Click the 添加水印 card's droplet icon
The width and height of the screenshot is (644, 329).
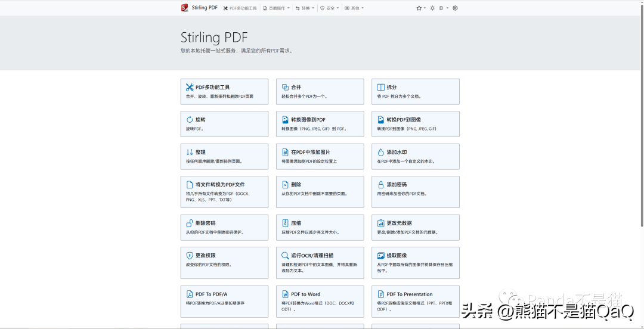[x=380, y=152]
